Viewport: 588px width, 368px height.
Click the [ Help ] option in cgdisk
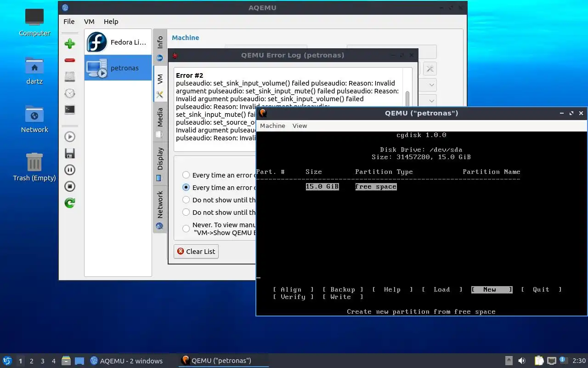coord(392,289)
